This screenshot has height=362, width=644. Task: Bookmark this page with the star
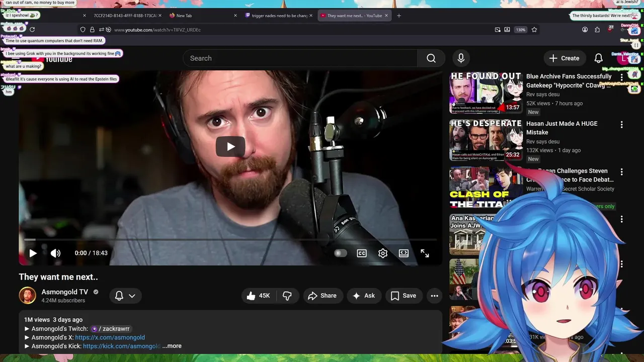coord(534,30)
